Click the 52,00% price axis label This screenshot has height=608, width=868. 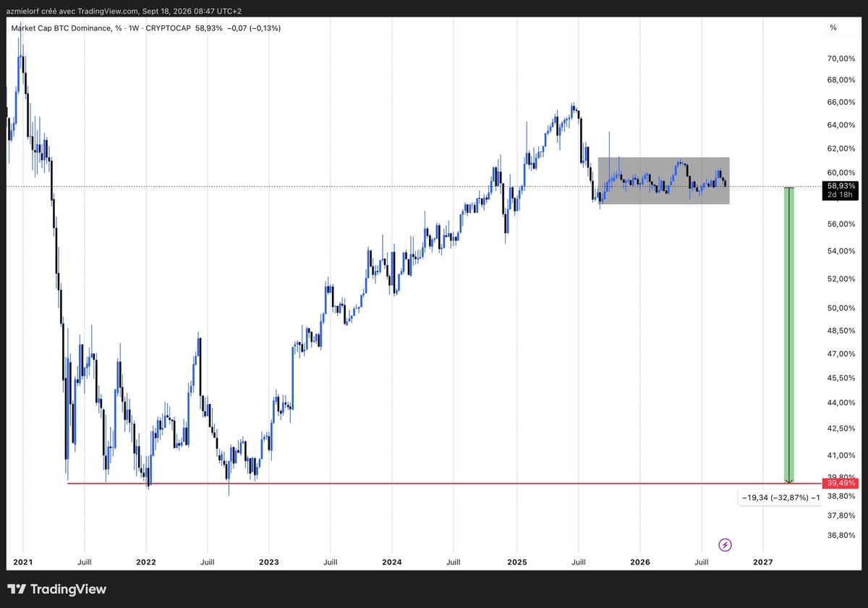[841, 279]
